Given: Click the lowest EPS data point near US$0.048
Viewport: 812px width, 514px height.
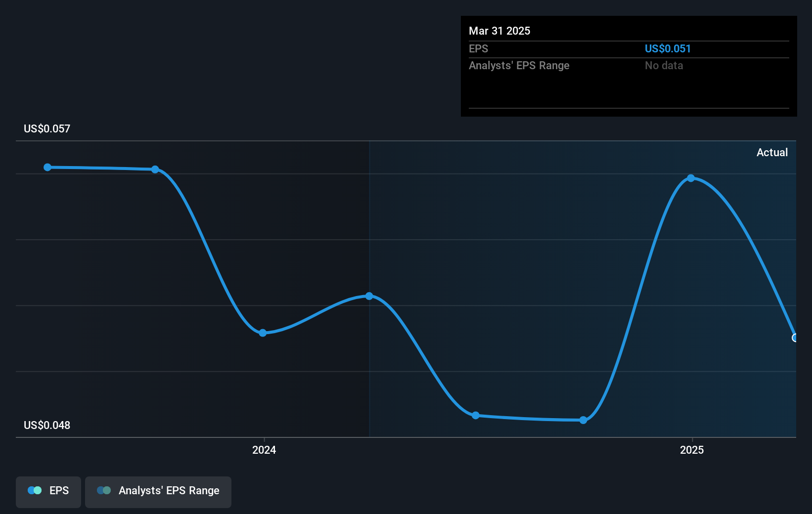Looking at the screenshot, I should (x=584, y=420).
